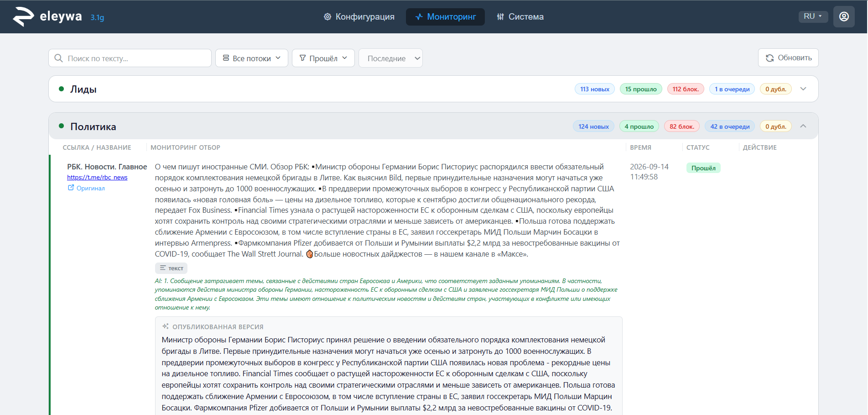Click the Обновить button
The width and height of the screenshot is (868, 415).
(788, 58)
